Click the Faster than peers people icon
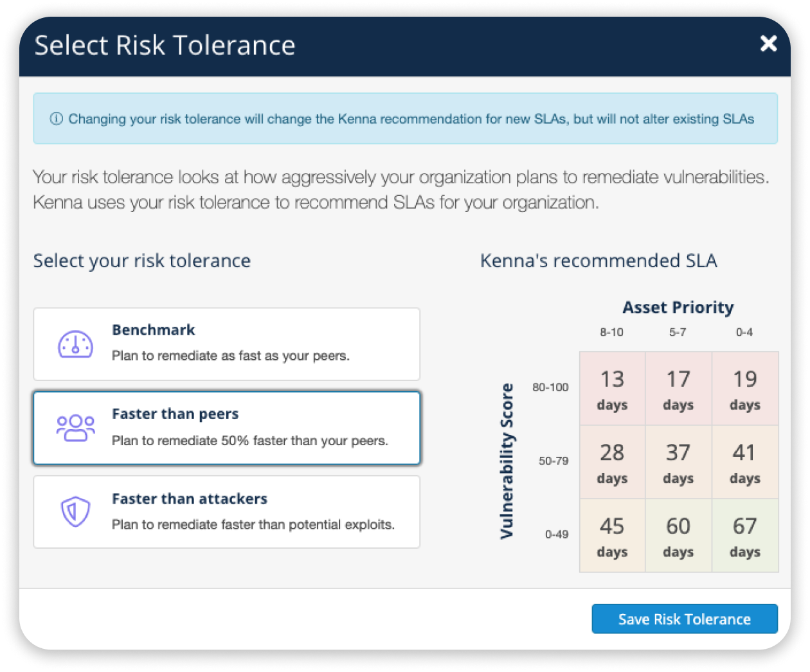 pos(77,428)
